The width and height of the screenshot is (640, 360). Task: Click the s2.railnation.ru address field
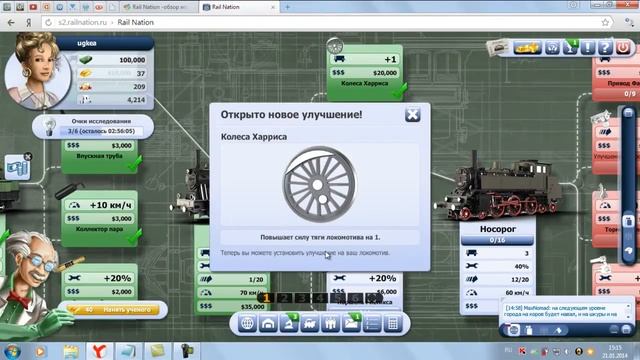click(x=82, y=22)
